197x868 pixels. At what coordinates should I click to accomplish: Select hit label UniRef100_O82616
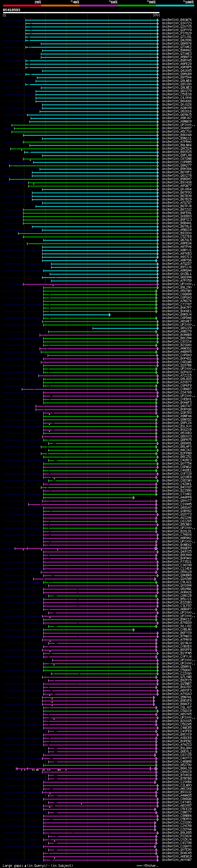[x=177, y=111]
